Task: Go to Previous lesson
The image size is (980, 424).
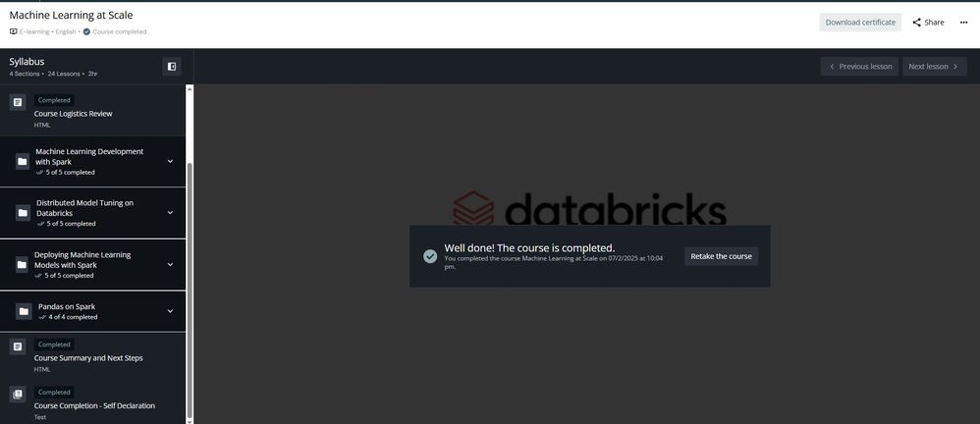Action: (859, 66)
